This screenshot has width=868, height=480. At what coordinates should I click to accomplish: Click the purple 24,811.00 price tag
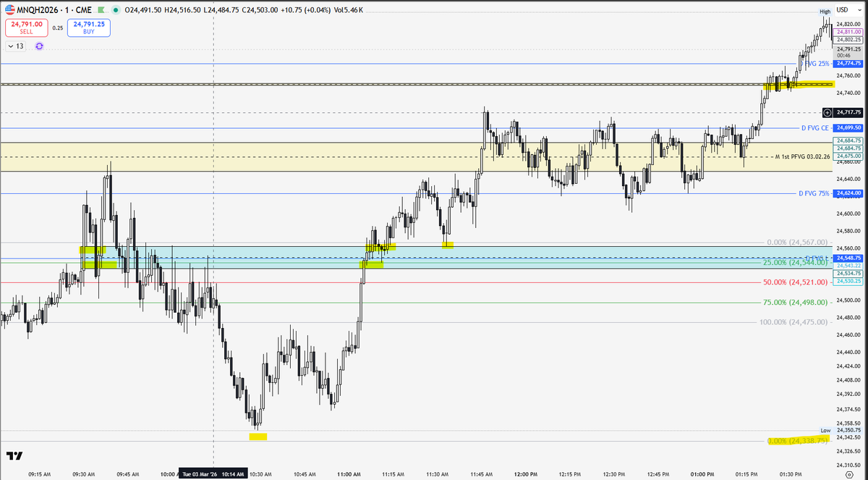pos(848,32)
